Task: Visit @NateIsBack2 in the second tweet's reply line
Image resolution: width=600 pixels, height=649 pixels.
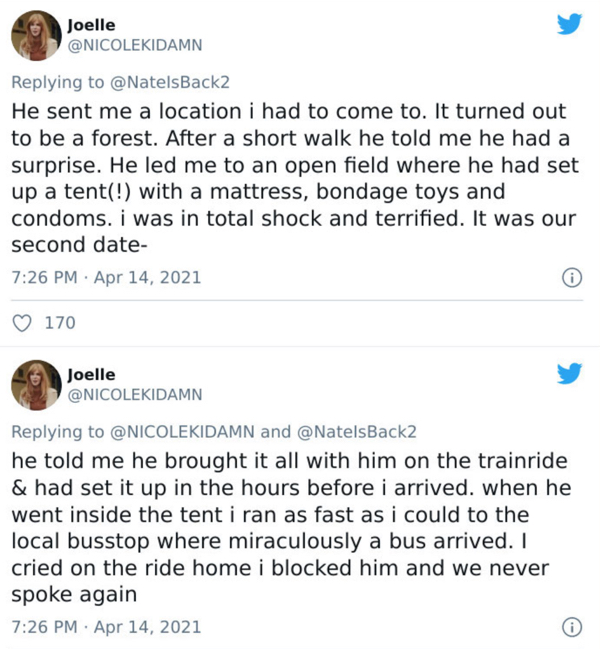Action: [357, 432]
